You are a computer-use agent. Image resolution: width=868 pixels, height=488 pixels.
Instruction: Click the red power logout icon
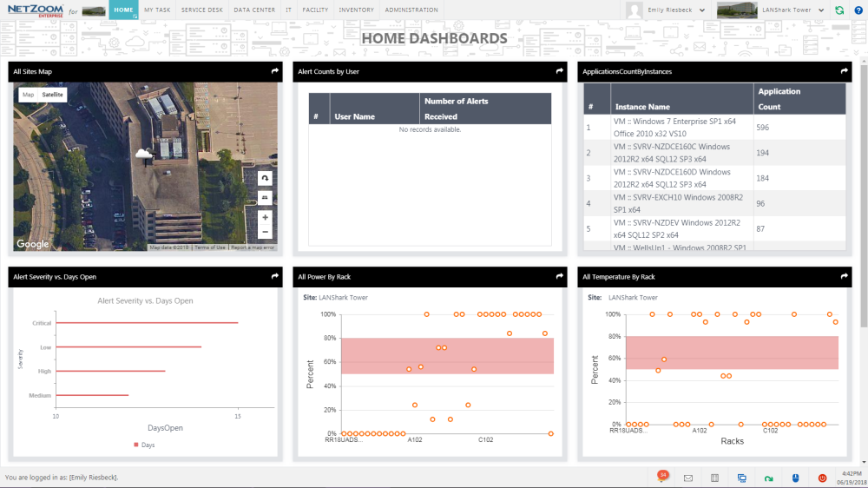(822, 478)
